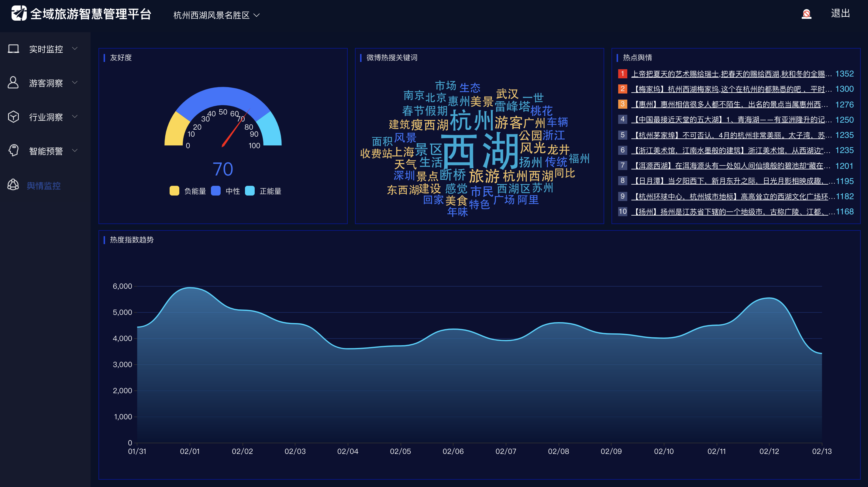Click the trend chart peak at 02/12
The image size is (868, 487).
click(769, 298)
